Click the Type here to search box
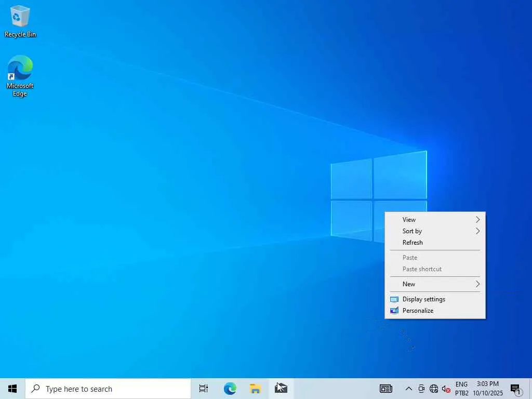The height and width of the screenshot is (399, 532). pyautogui.click(x=108, y=389)
